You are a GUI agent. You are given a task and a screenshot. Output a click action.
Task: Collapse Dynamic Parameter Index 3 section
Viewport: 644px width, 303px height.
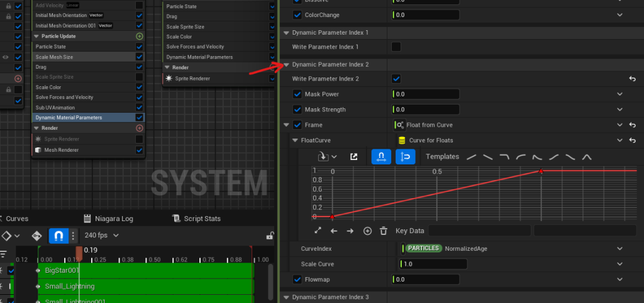286,297
